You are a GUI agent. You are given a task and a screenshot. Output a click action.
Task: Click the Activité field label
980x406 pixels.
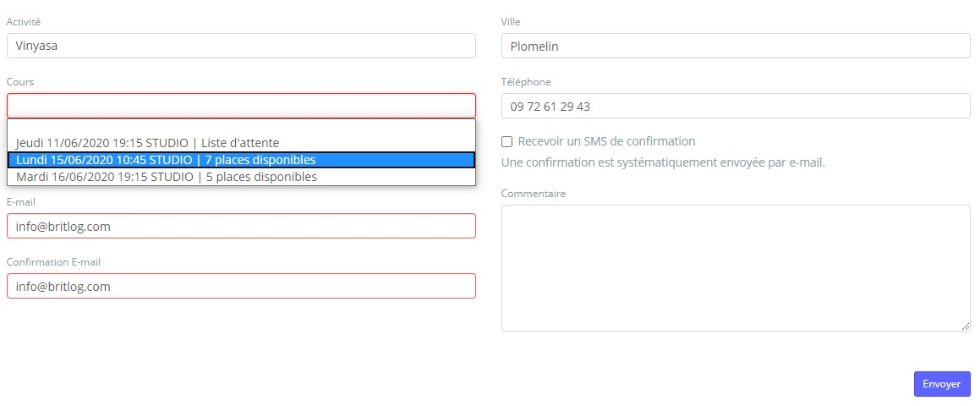[x=23, y=21]
